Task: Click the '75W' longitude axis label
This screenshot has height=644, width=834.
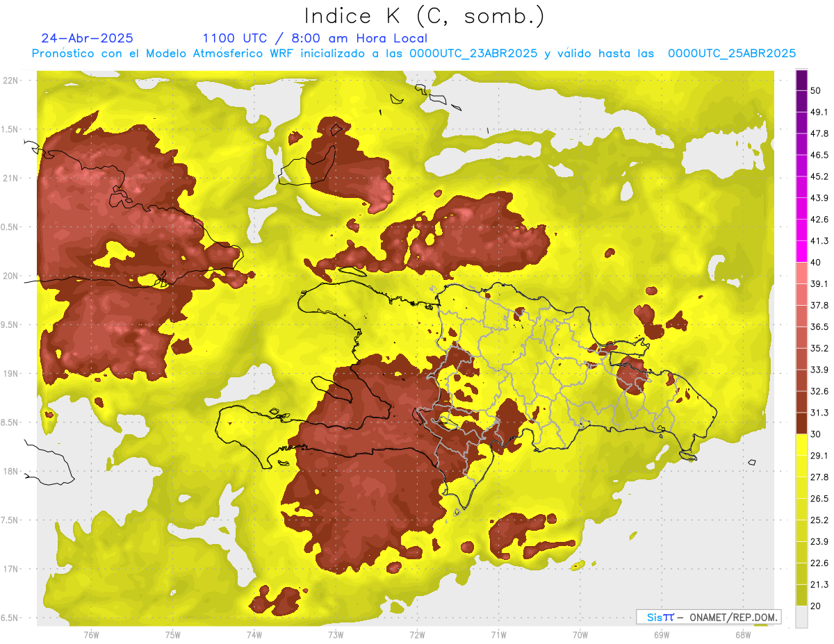Action: [172, 635]
